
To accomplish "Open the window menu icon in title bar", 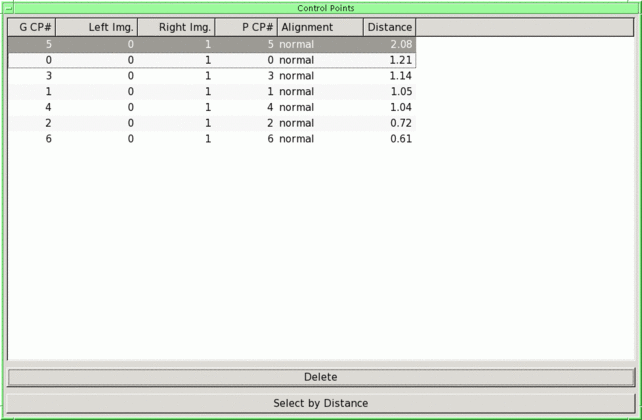I will pos(8,8).
